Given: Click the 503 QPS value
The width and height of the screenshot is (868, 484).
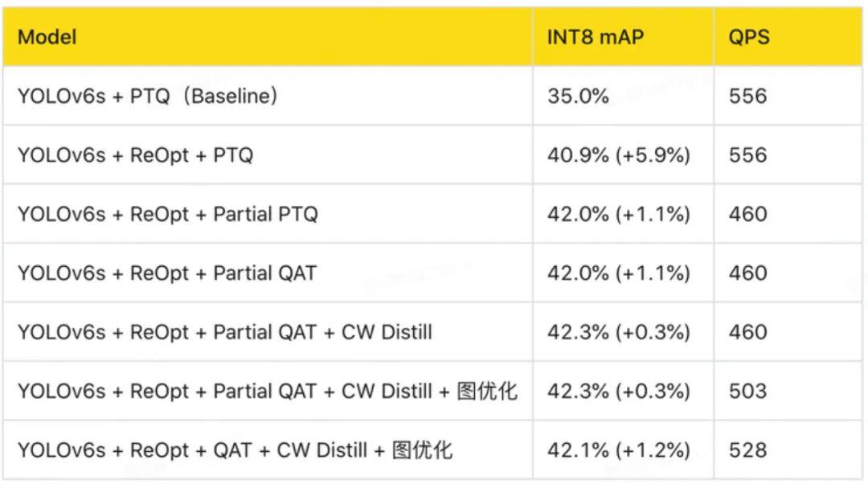Looking at the screenshot, I should click(x=747, y=392).
